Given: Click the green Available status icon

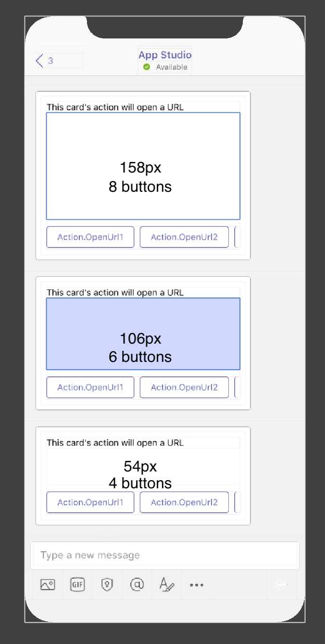Looking at the screenshot, I should click(148, 67).
